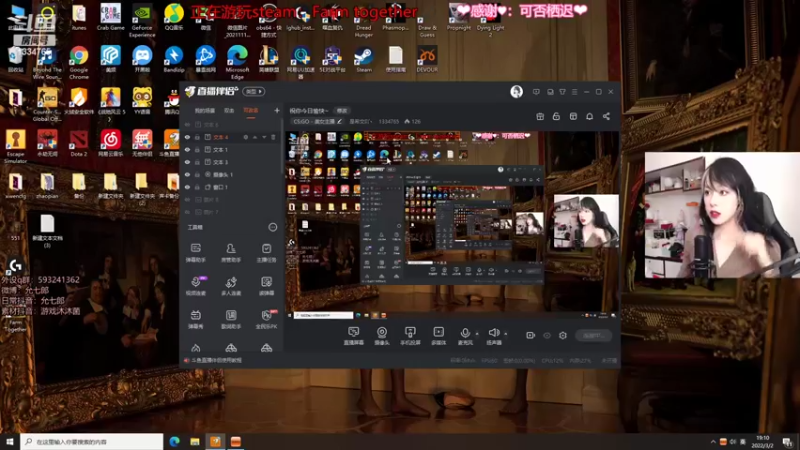Viewport: 800px width, 450px height.
Task: Click the Windows search box
Action: coord(92,441)
